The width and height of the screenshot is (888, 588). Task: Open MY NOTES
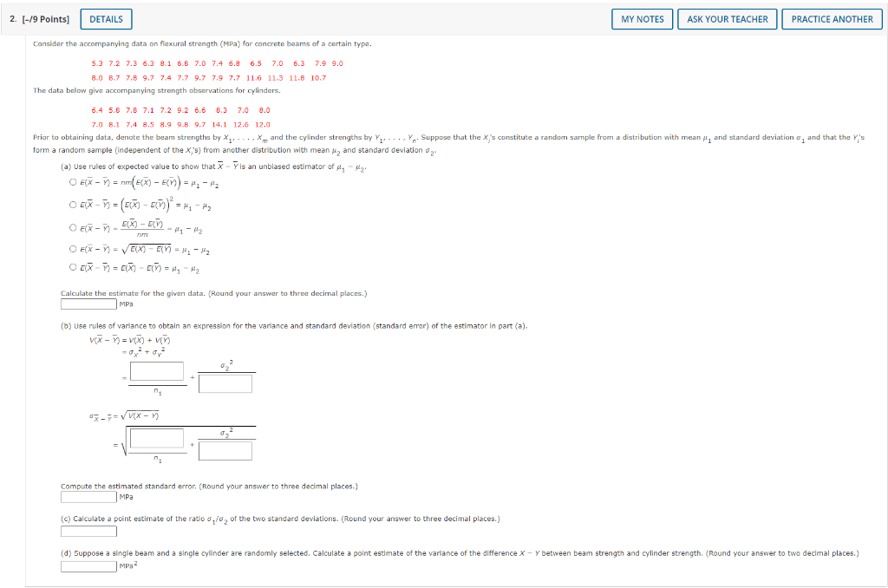click(x=642, y=18)
